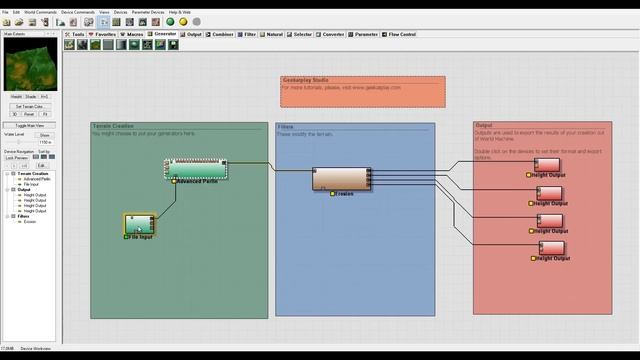Image resolution: width=640 pixels, height=360 pixels.
Task: Switch to the Output device tab
Action: pyautogui.click(x=191, y=34)
